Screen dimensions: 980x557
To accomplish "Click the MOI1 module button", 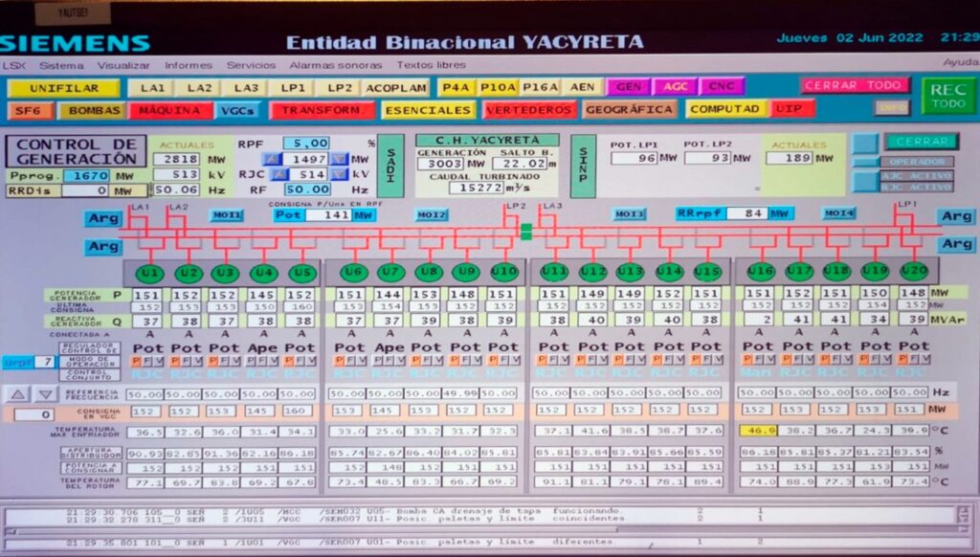I will click(x=226, y=215).
